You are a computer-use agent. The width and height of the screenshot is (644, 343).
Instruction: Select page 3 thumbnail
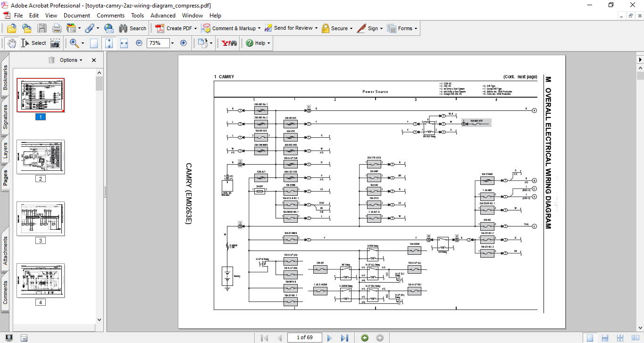[x=41, y=219]
